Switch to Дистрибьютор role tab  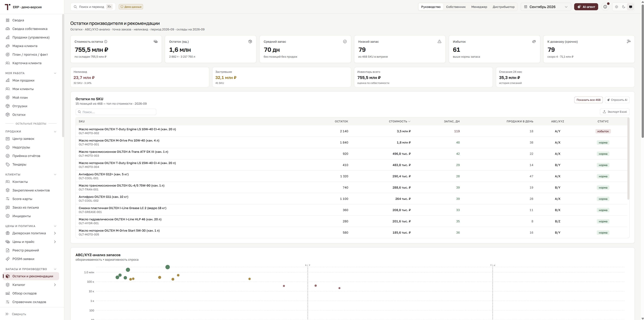click(503, 7)
